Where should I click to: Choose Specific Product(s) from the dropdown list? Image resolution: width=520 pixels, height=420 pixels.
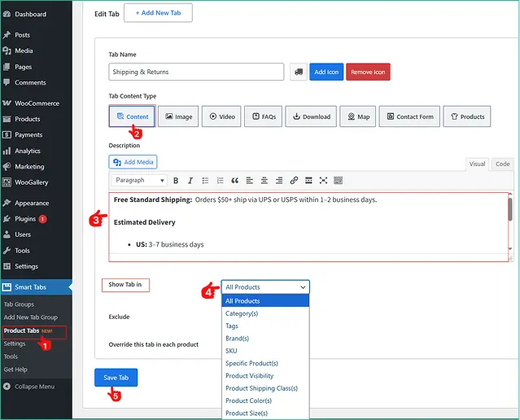[x=251, y=363]
